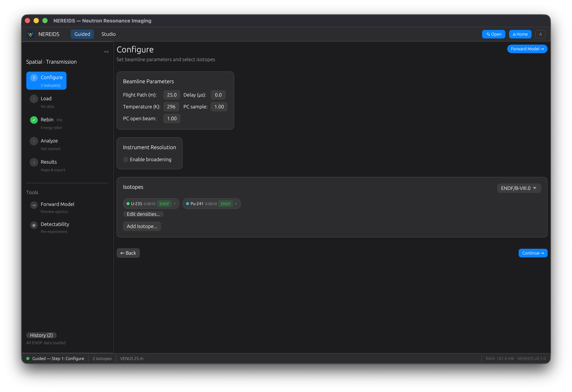Screen dimensions: 572x392
Task: Enable broadening in Instrument Resolution
Action: (126, 159)
